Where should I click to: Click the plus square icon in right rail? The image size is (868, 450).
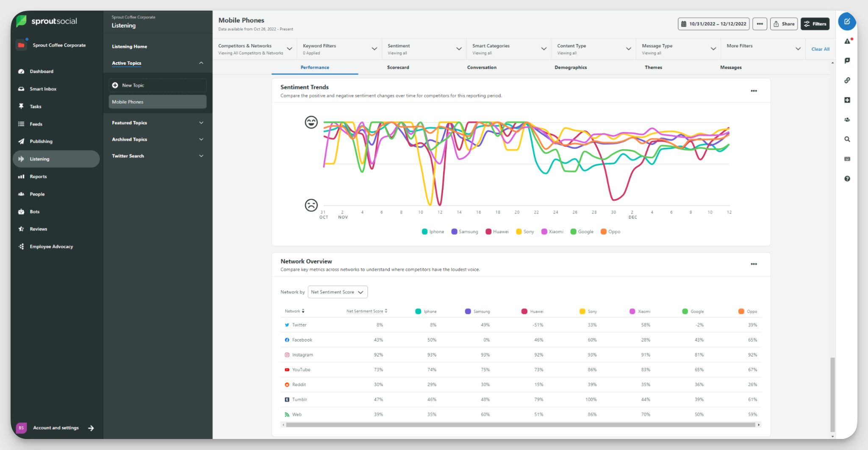[847, 100]
